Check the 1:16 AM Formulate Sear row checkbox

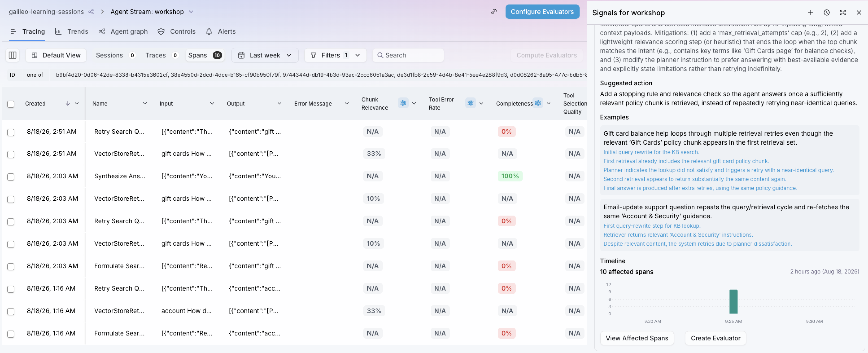[x=11, y=334]
